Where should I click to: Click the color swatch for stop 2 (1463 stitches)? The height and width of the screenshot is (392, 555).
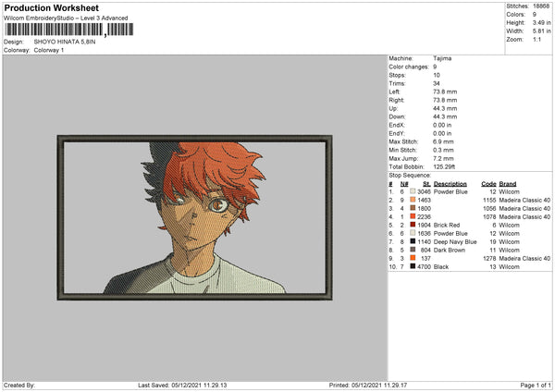point(413,200)
